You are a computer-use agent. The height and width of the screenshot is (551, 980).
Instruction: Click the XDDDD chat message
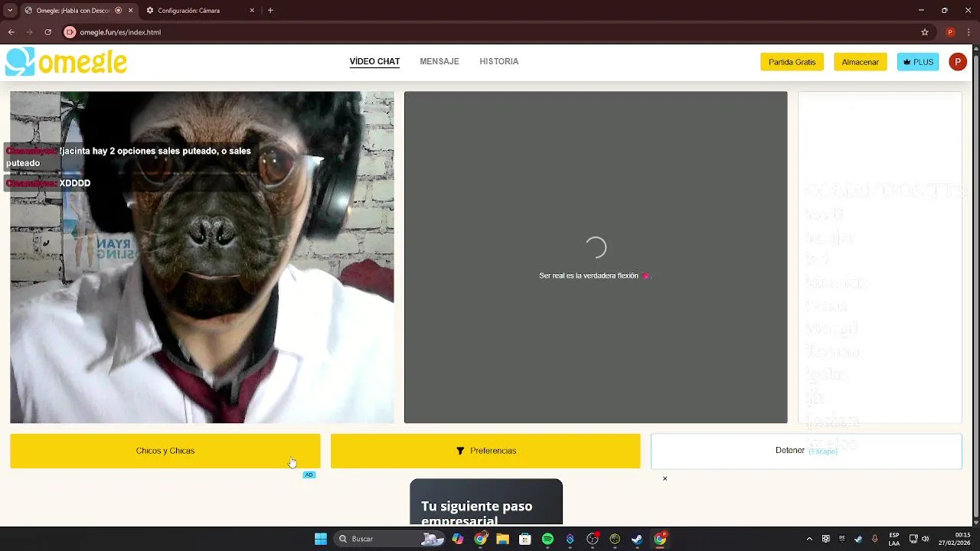[x=48, y=183]
